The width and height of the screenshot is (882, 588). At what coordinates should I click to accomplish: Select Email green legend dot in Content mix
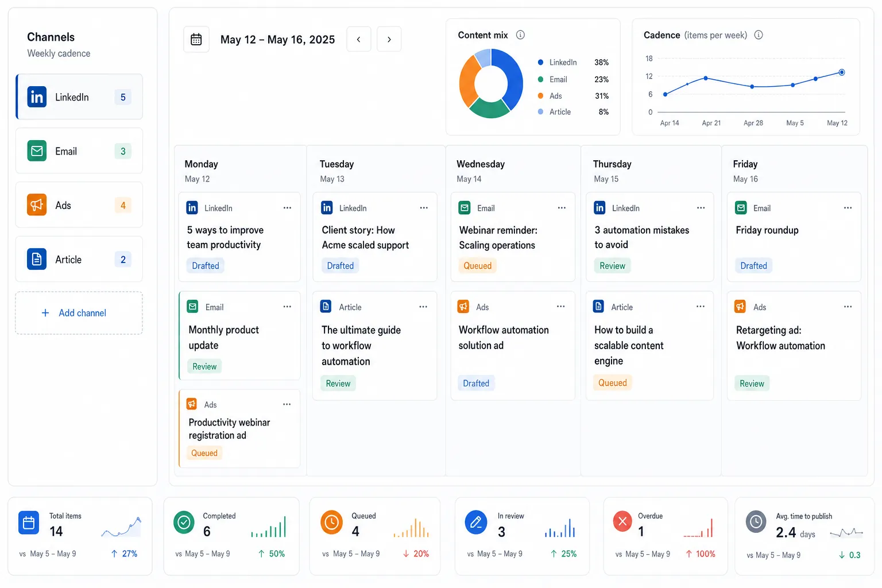[x=540, y=79]
